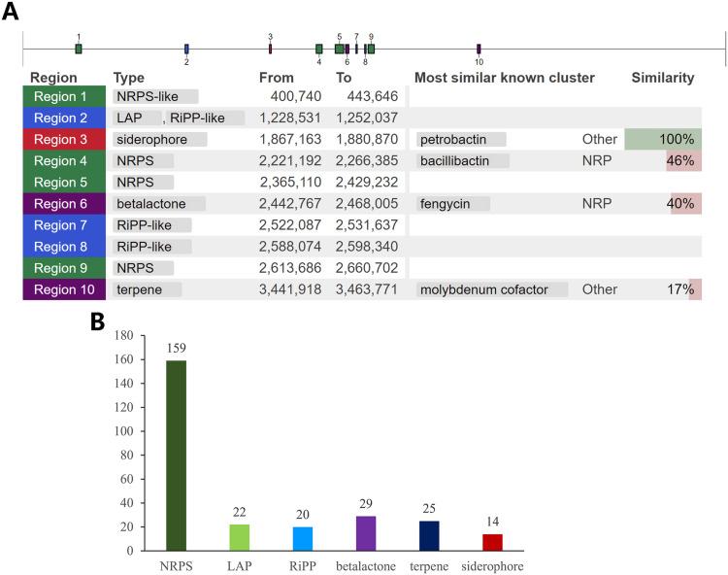Viewport: 728px width, 575px height.
Task: Click the siderophore bar labeled 14
Action: click(x=492, y=543)
